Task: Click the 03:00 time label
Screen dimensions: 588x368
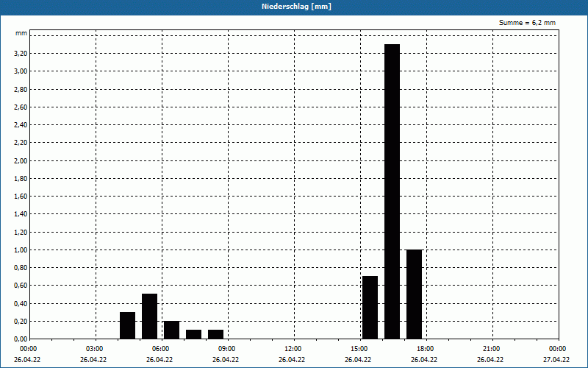Action: pos(95,349)
